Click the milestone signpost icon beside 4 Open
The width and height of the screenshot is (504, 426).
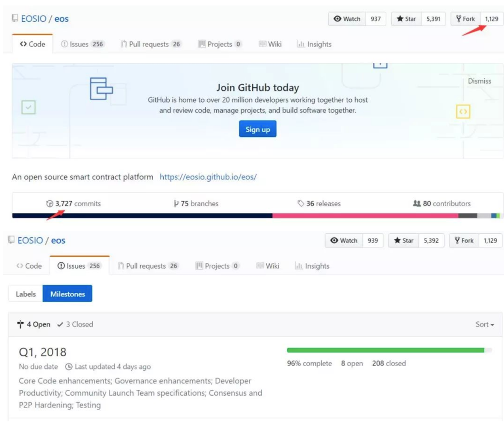coord(21,324)
